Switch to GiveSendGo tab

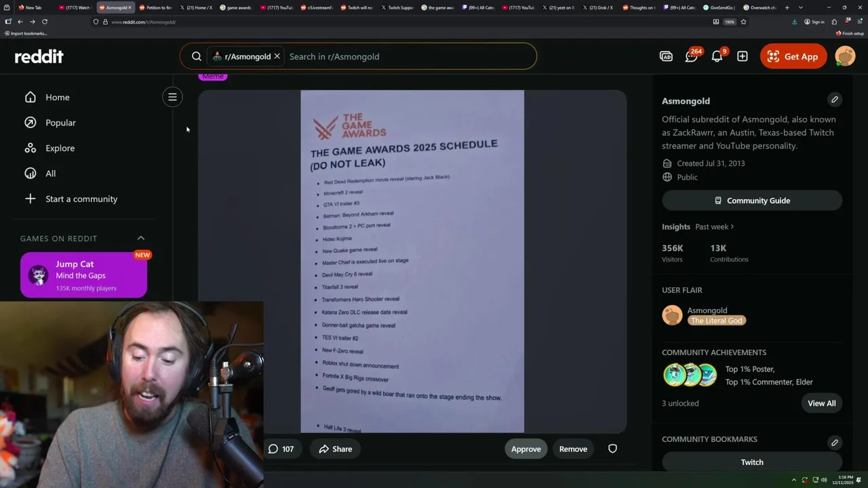(719, 7)
